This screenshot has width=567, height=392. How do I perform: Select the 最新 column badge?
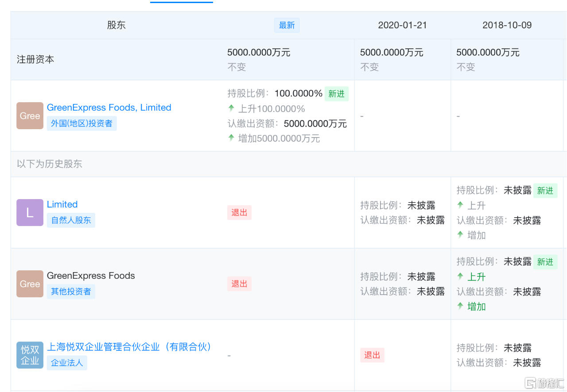[x=287, y=25]
